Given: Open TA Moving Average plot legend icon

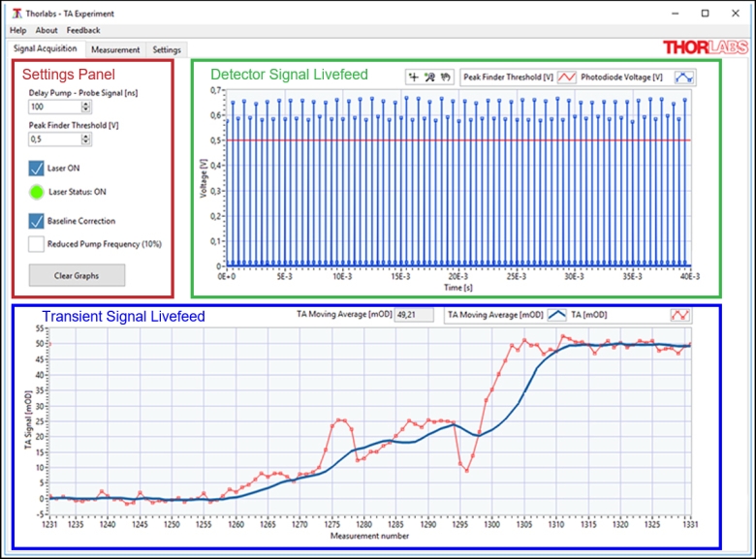Looking at the screenshot, I should 557,315.
